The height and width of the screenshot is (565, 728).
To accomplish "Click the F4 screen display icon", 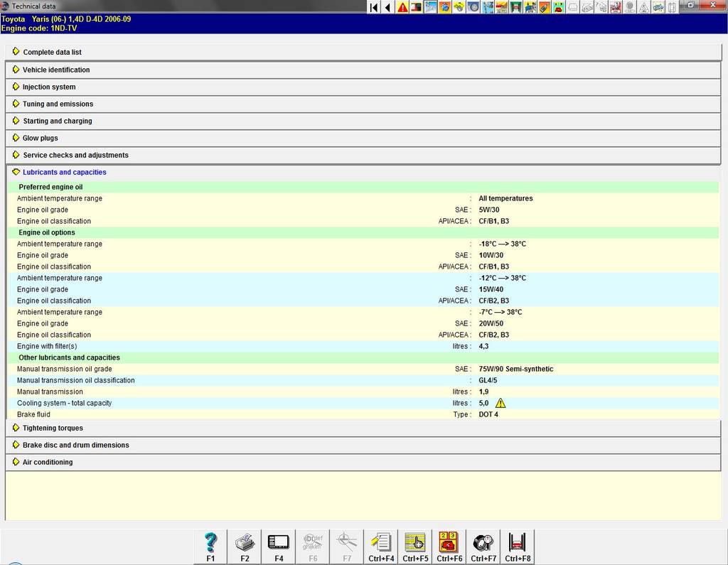I will [279, 547].
